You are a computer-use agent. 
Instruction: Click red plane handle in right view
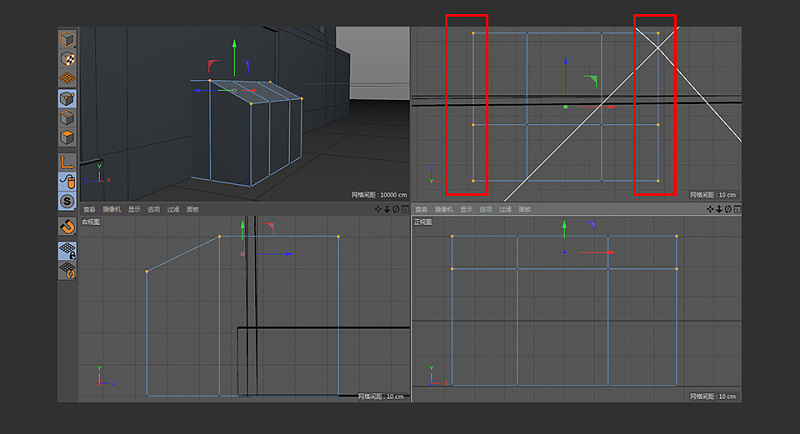click(x=268, y=227)
